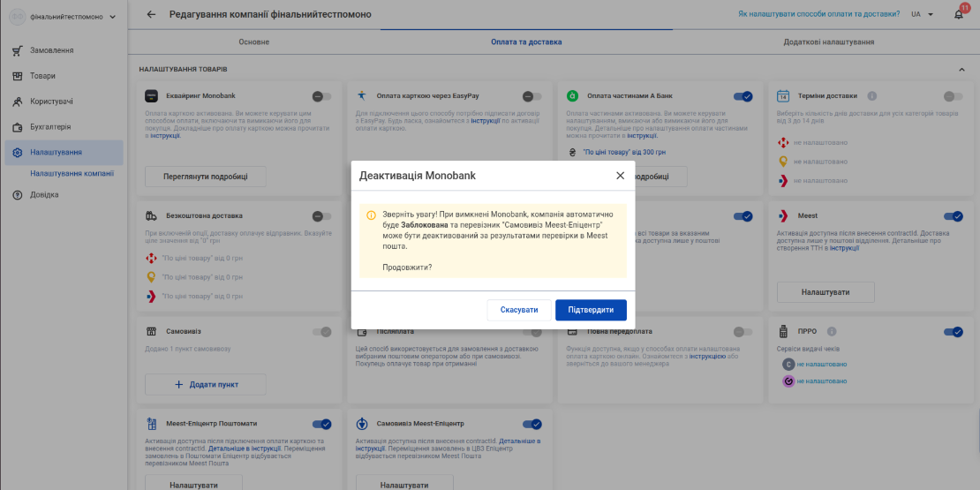Toggle the ПРРО switch
This screenshot has width=980, height=490.
pos(954,332)
